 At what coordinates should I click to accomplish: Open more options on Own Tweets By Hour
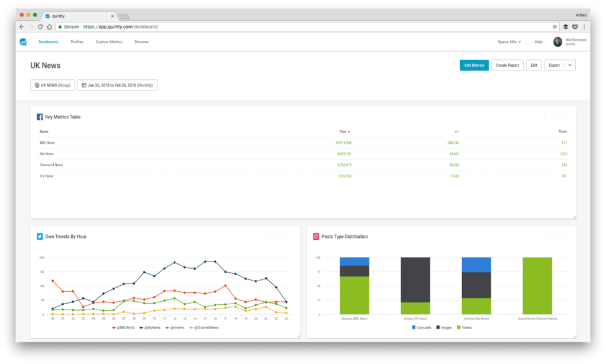point(279,237)
